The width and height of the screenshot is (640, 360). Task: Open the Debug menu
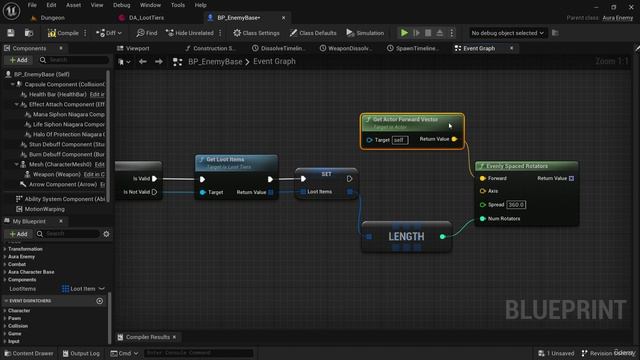coord(122,5)
